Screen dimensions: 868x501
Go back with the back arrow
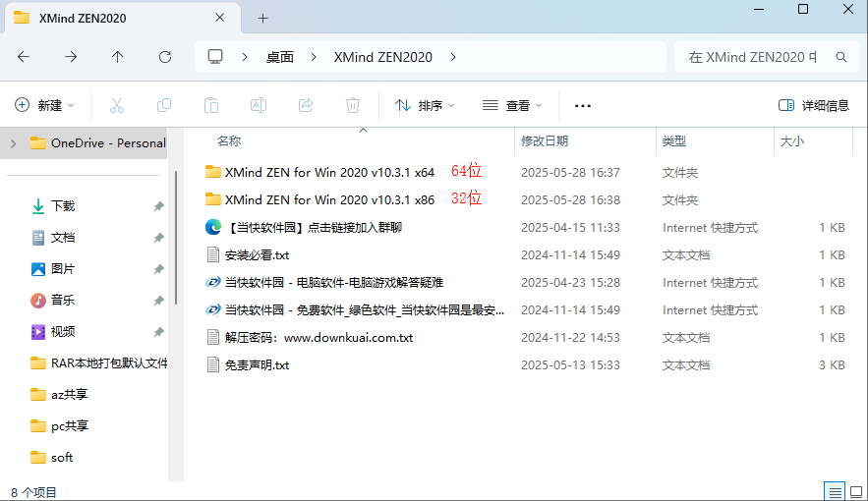(x=24, y=56)
